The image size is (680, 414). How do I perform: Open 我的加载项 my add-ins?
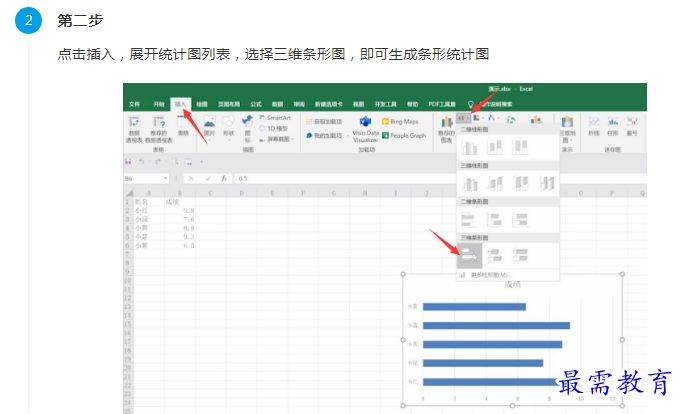[x=324, y=136]
